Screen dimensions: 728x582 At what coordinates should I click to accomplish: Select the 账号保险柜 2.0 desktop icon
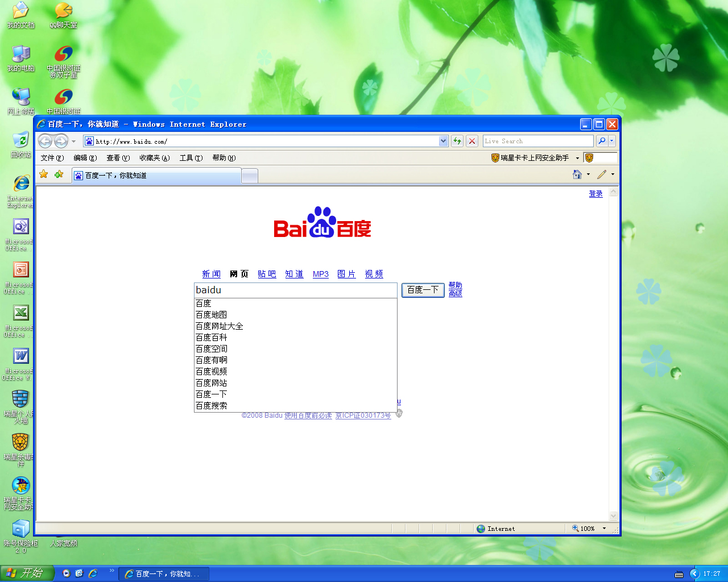pos(20,537)
